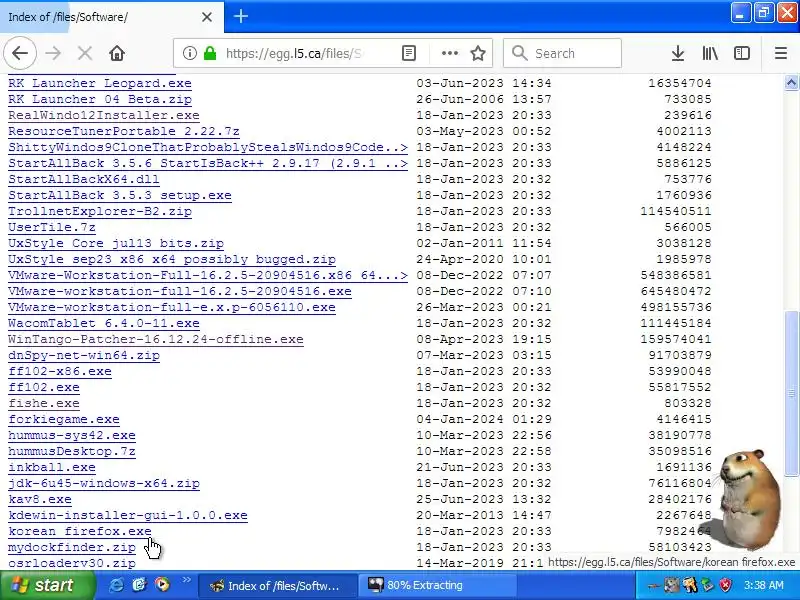Click the vertical scrollbar thumb

[x=791, y=393]
